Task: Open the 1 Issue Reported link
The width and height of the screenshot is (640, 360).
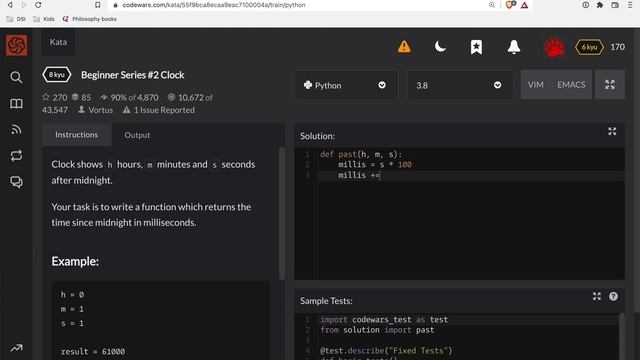Action: point(159,110)
